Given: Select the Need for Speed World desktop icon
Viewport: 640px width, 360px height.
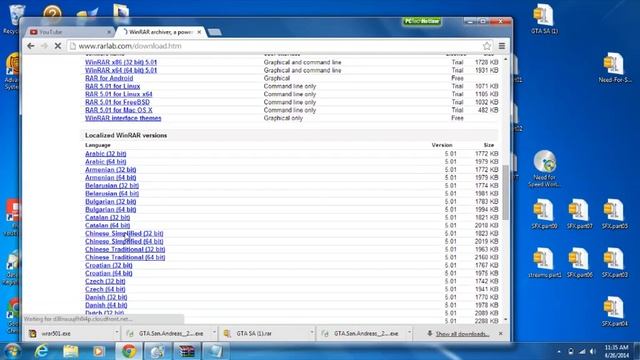Looking at the screenshot, I should (x=544, y=169).
